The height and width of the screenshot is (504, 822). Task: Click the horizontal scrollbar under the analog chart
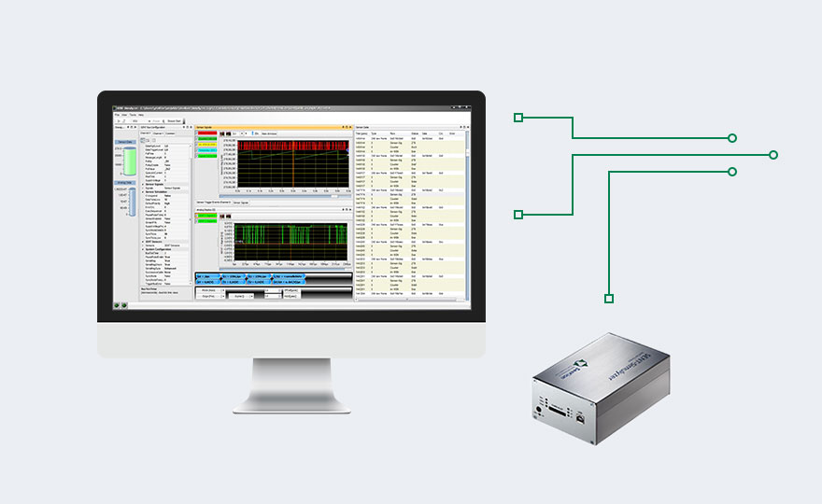coord(286,269)
